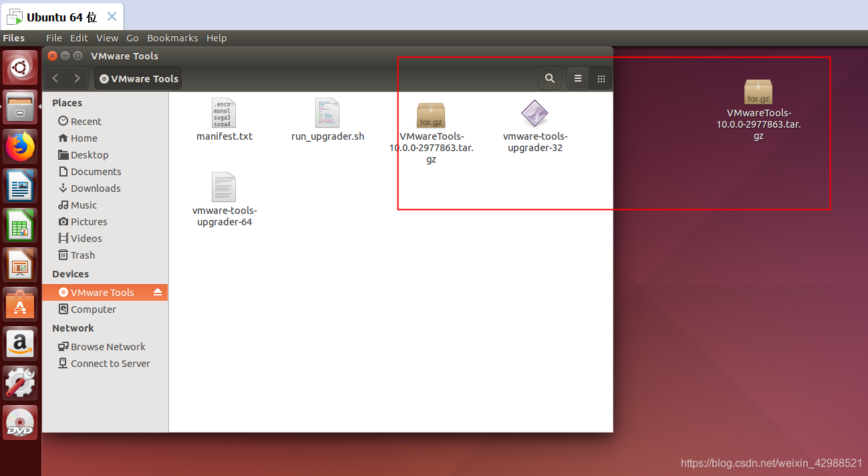
Task: Open LibreOffice Writer from launcher
Action: point(20,185)
